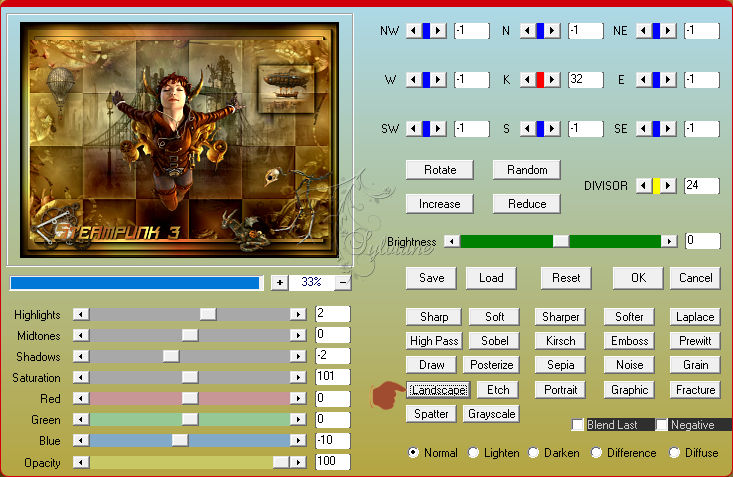Select the Normal blend mode

[413, 453]
